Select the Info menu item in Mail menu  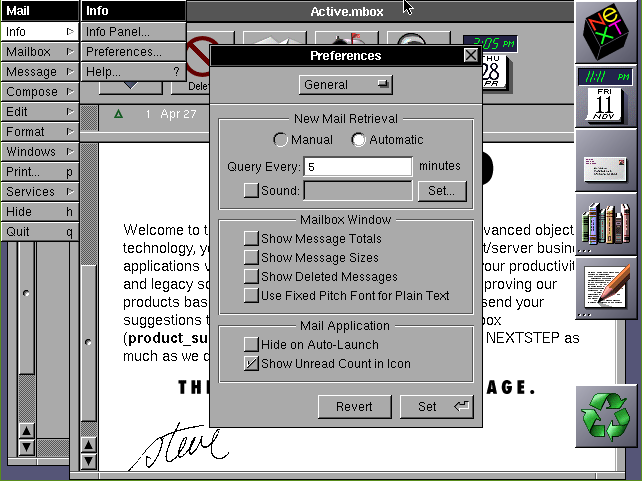click(x=40, y=32)
